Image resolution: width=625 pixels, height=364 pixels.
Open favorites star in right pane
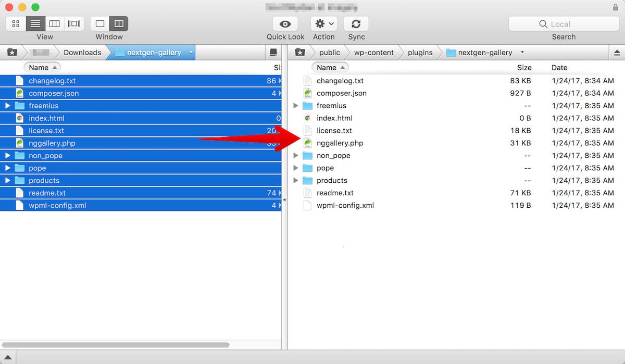coord(299,52)
